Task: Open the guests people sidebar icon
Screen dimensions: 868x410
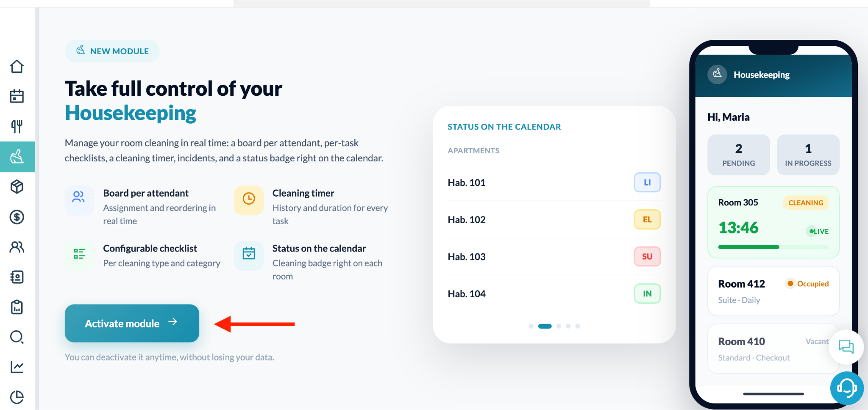Action: click(x=17, y=247)
